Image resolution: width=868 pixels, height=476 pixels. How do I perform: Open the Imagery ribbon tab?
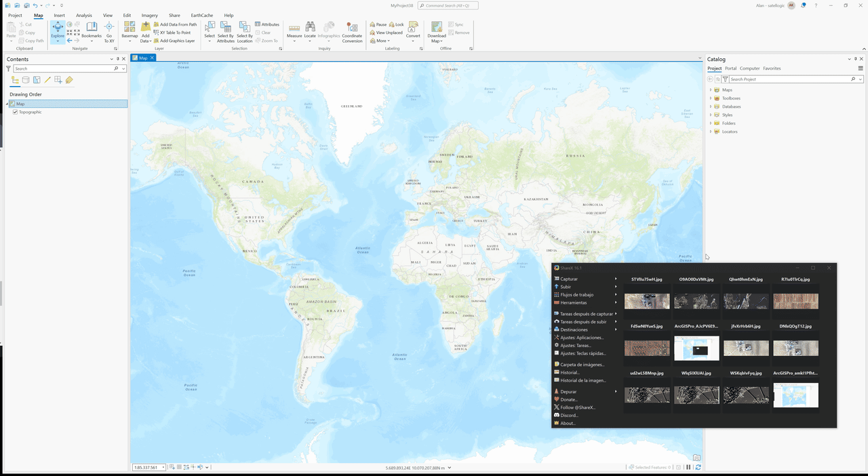tap(149, 15)
